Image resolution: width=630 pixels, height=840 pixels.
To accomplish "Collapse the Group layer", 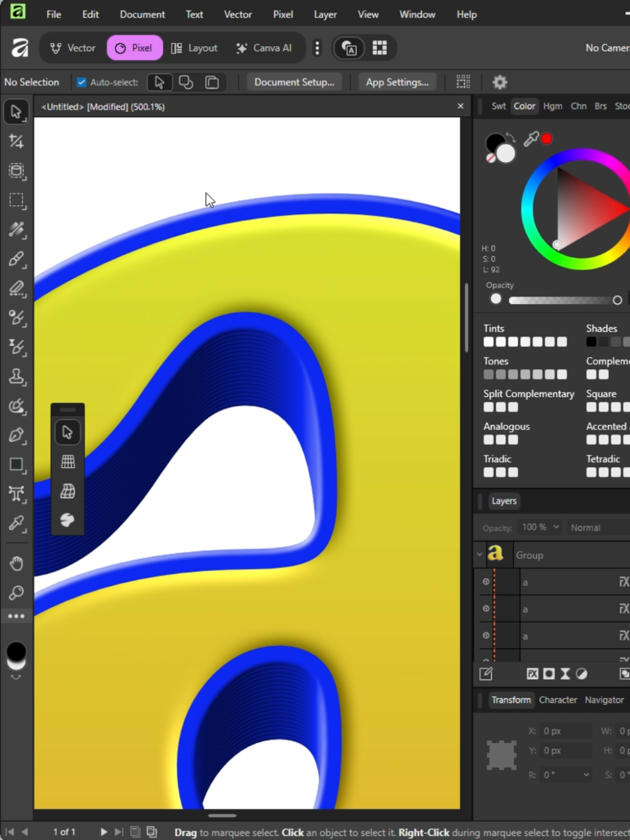I will pyautogui.click(x=479, y=555).
